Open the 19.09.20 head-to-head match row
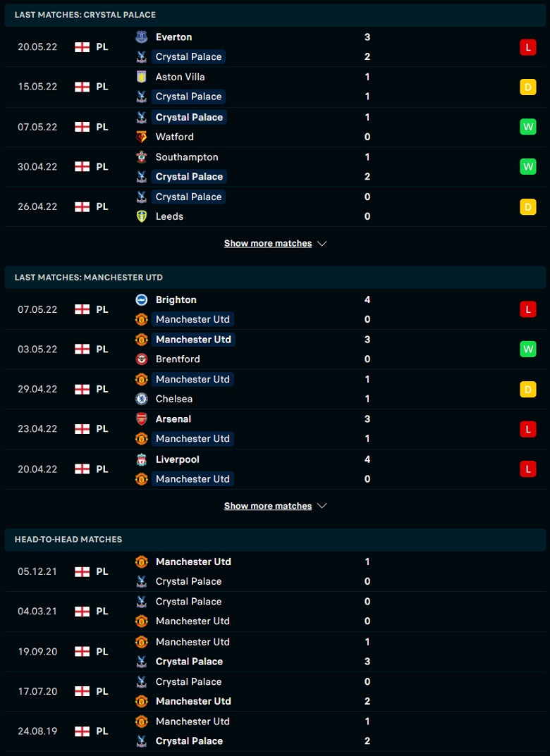Viewport: 550px width, 756px height. pyautogui.click(x=275, y=652)
